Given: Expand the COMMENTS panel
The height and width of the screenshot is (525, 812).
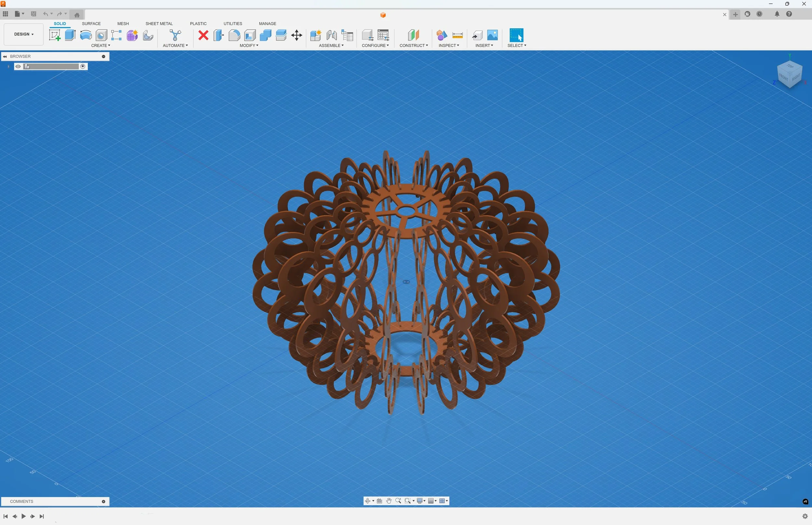Looking at the screenshot, I should pos(104,502).
